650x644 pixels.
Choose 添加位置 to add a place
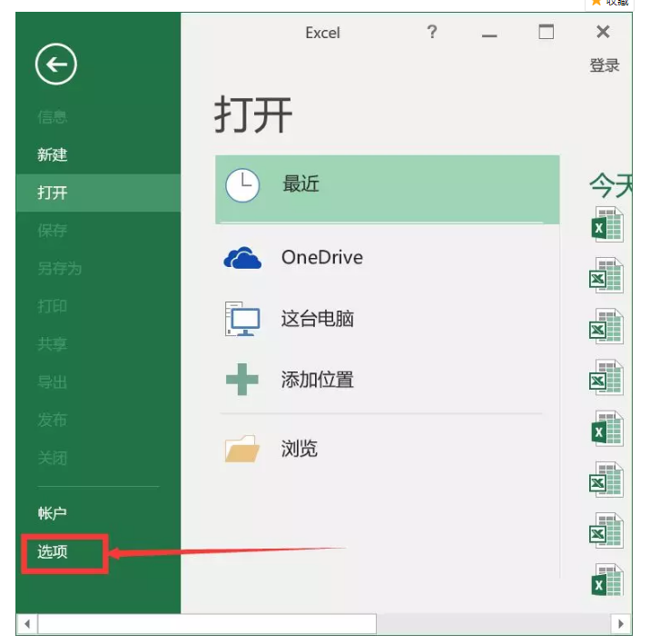click(318, 380)
